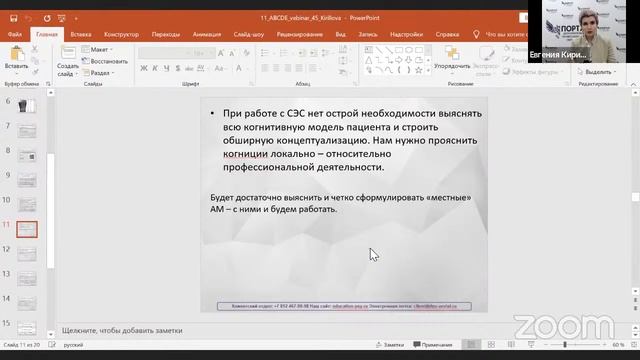Open change case Aa dropdown
The width and height of the screenshot is (640, 360).
[x=220, y=68]
